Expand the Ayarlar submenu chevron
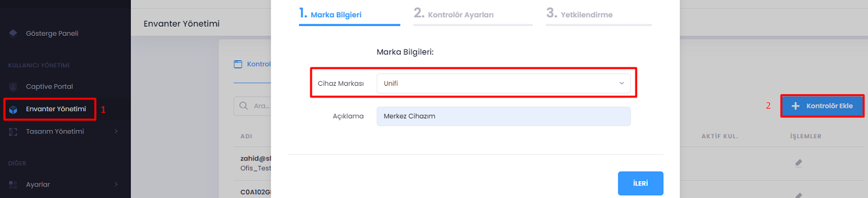 point(116,184)
